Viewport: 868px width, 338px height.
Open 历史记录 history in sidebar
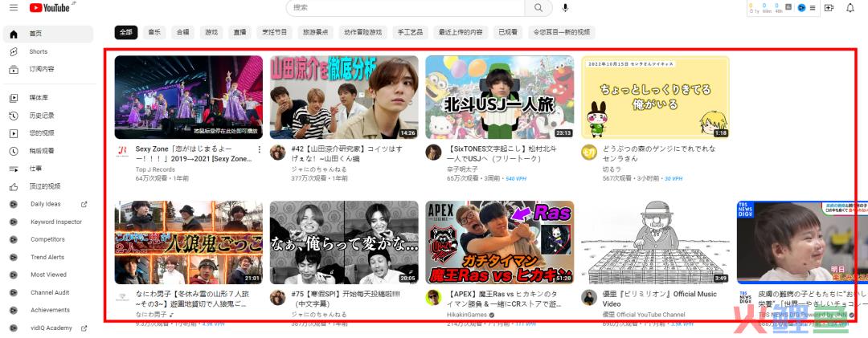(x=48, y=116)
